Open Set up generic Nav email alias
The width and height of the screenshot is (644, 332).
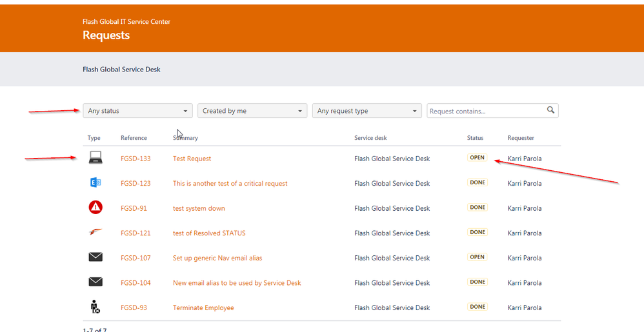(217, 258)
